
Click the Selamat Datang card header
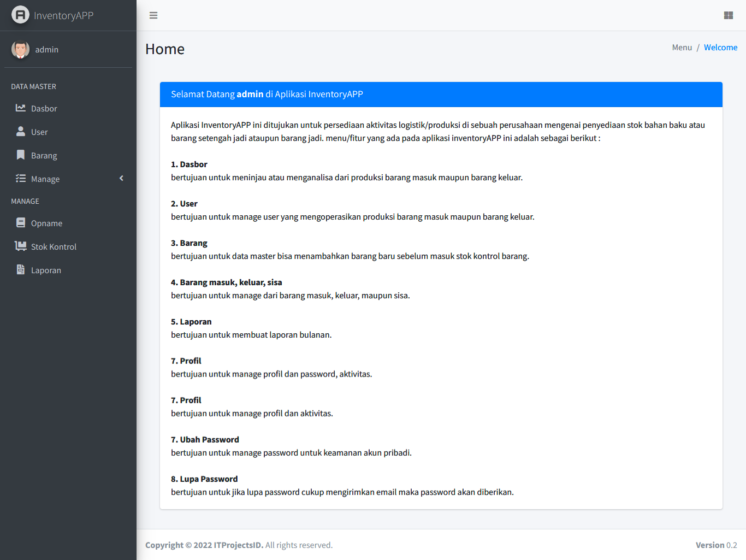(x=441, y=95)
